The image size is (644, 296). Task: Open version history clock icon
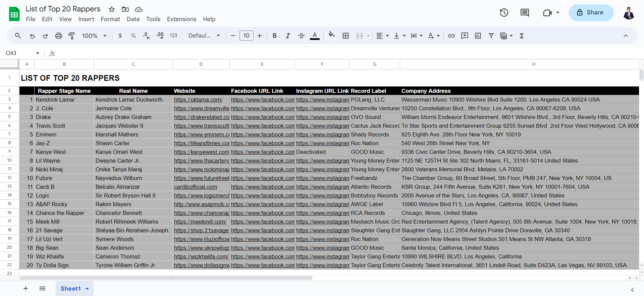pyautogui.click(x=504, y=13)
